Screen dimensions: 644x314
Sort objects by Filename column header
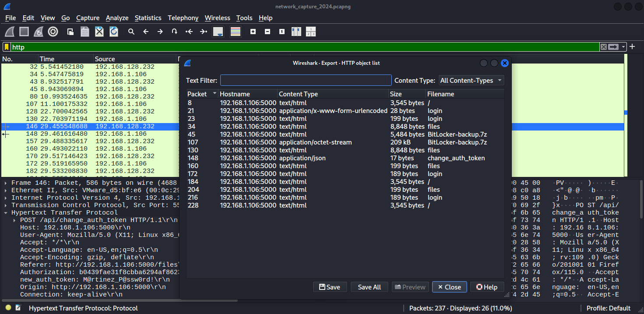[465, 94]
